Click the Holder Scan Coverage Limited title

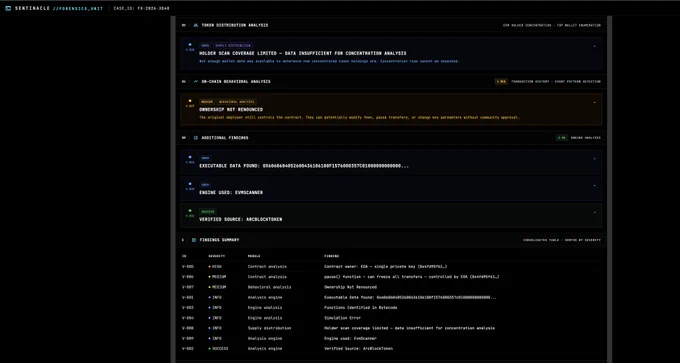coord(303,53)
